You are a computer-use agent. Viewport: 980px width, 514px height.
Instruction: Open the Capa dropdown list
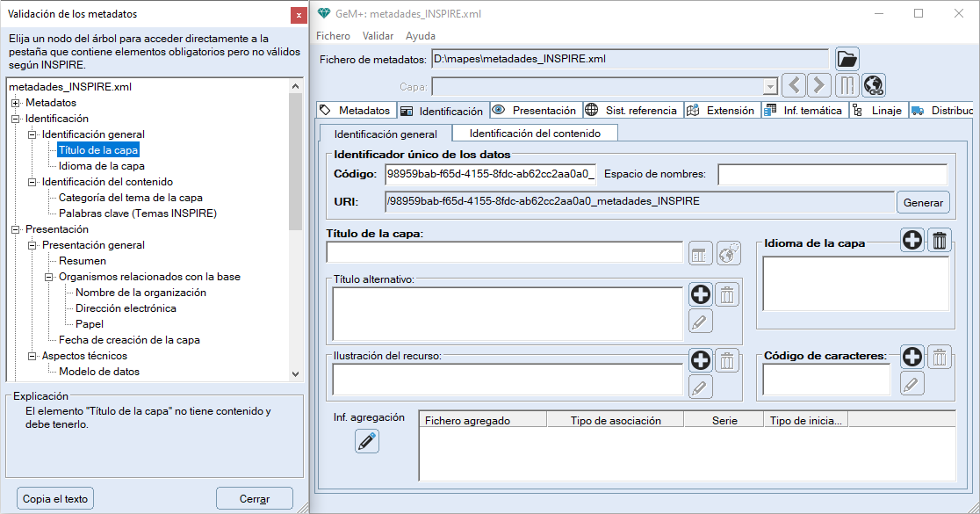click(770, 86)
